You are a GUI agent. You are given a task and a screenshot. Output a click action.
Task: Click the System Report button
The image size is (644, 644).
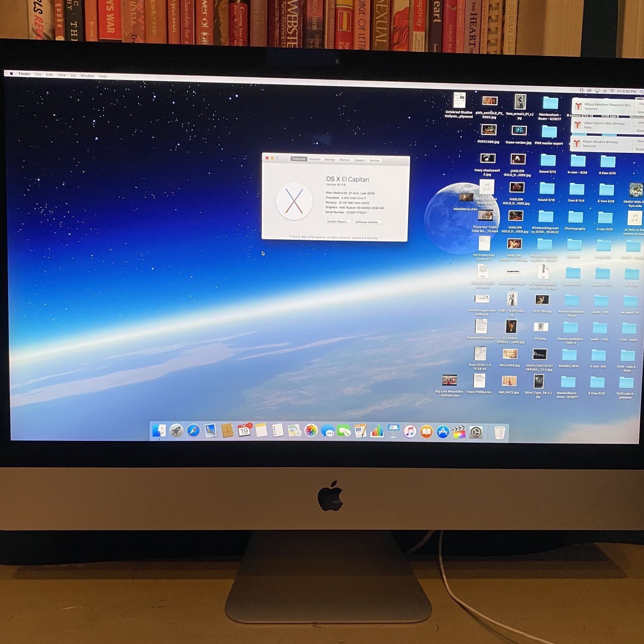coord(338,221)
